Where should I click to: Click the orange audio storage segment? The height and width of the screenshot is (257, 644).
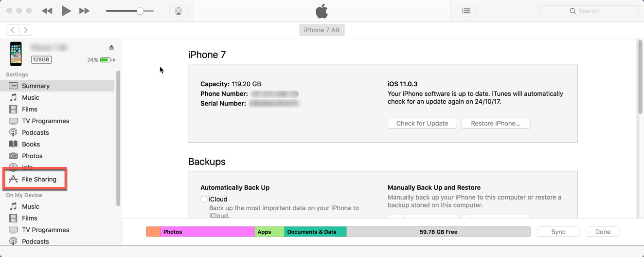click(x=153, y=232)
